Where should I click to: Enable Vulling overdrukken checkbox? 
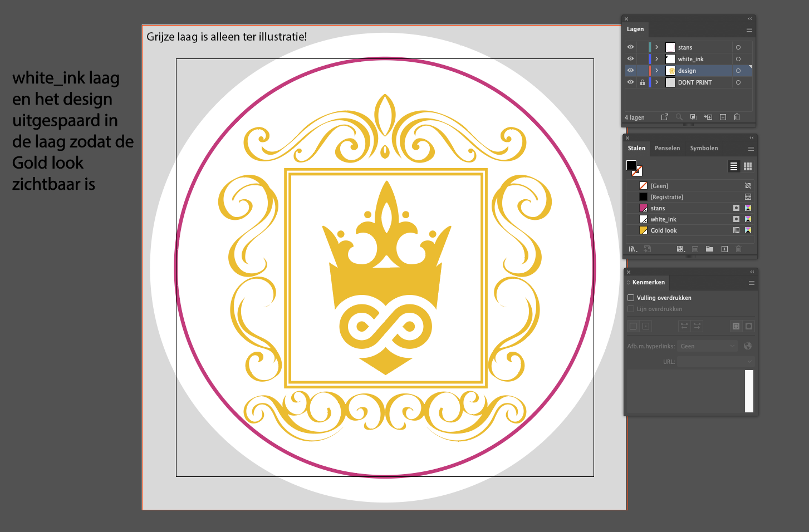(631, 298)
